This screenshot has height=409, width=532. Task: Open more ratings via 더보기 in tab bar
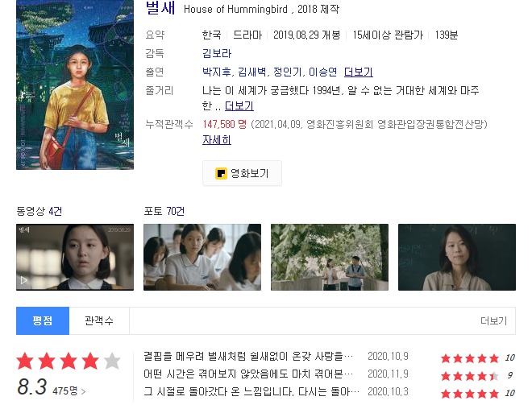[x=493, y=320]
